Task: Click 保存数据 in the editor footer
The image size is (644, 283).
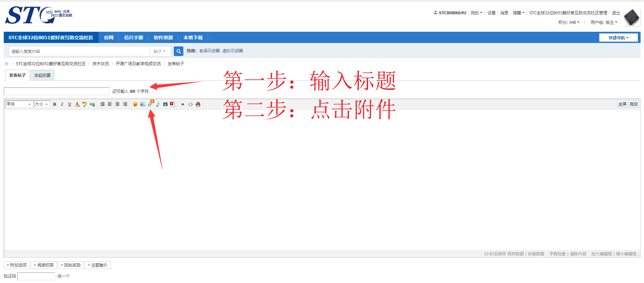Action: (516, 254)
